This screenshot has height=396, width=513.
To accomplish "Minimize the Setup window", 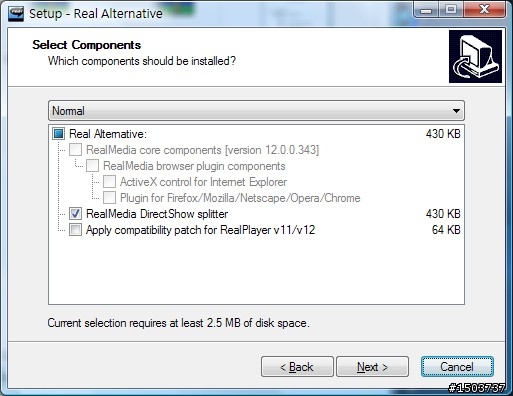I will [425, 10].
